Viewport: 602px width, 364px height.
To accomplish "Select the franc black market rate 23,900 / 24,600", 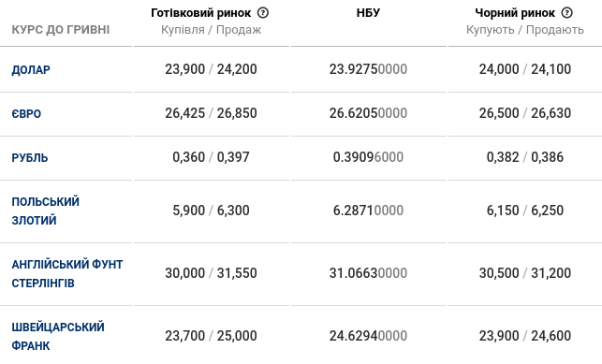I will tap(525, 336).
